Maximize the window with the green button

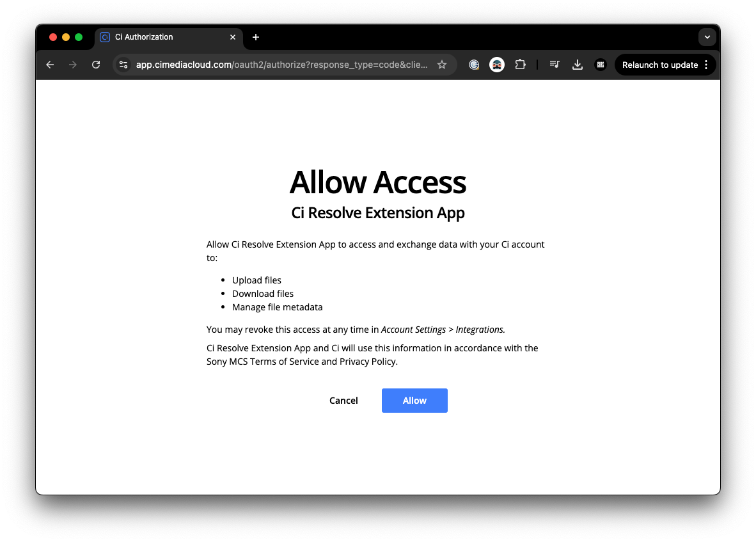click(x=79, y=37)
